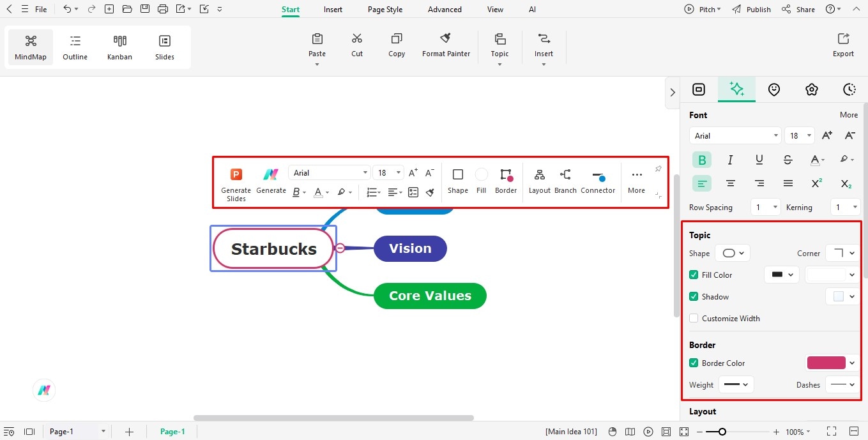Toggle Bold in the Font panel
The width and height of the screenshot is (868, 440).
click(702, 160)
